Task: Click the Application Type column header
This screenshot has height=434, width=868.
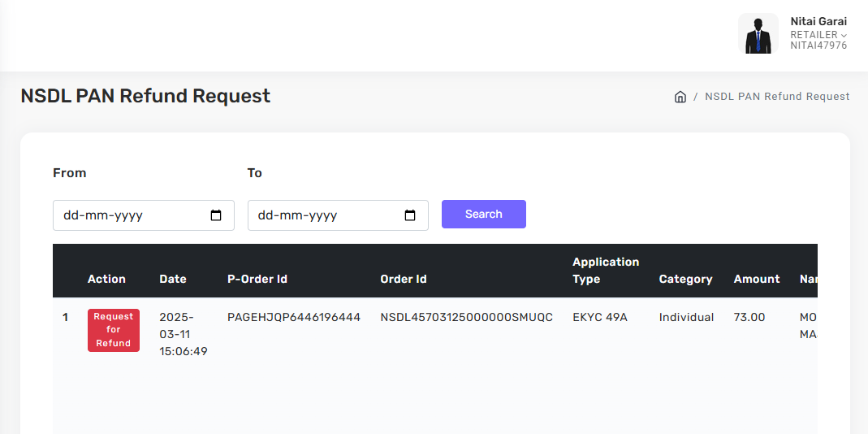Action: coord(606,271)
